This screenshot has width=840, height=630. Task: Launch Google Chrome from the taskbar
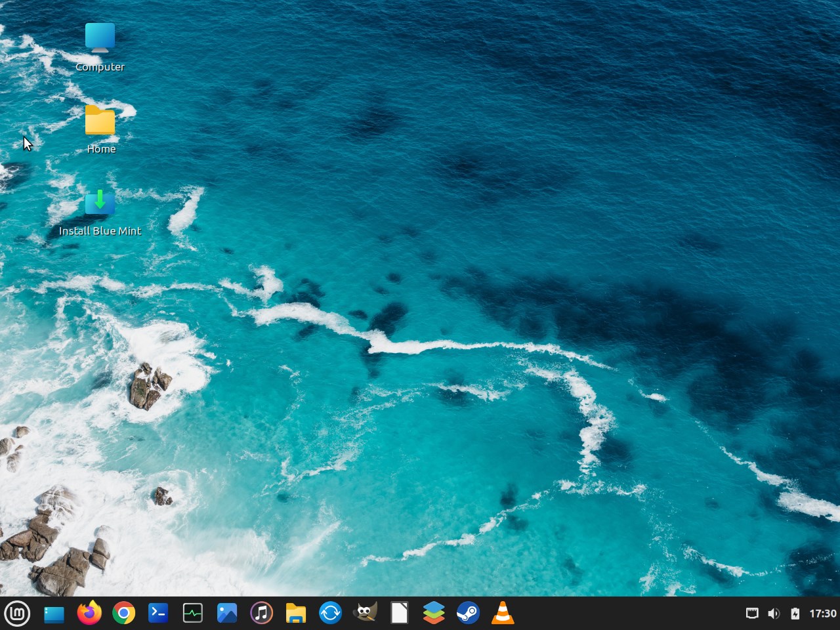[x=123, y=614]
